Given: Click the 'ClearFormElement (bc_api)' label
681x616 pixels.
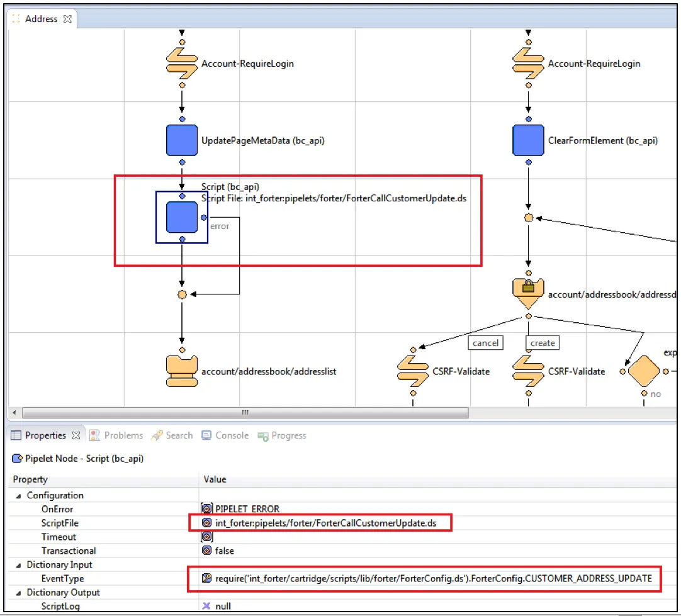Looking at the screenshot, I should click(603, 140).
